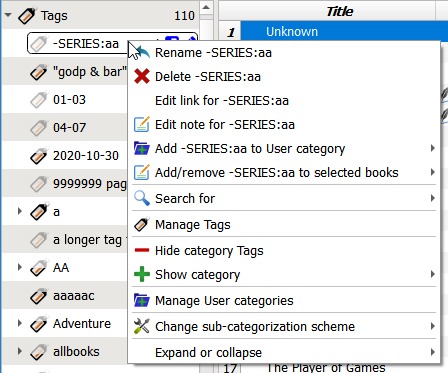Click the tag icon beside 9999999 pag
This screenshot has width=448, height=373.
point(39,184)
